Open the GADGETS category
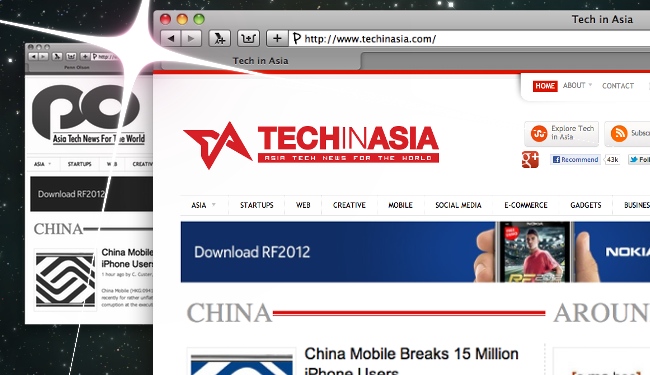 (586, 205)
